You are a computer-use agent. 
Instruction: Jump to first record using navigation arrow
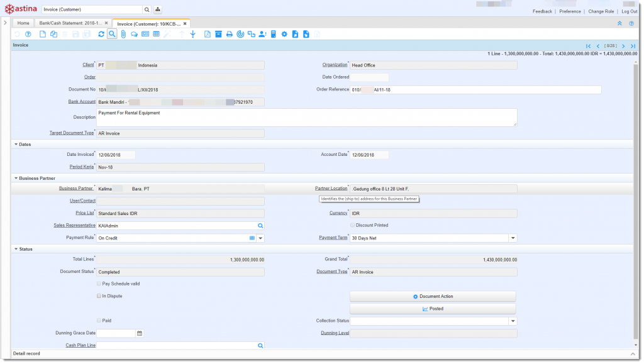point(588,46)
